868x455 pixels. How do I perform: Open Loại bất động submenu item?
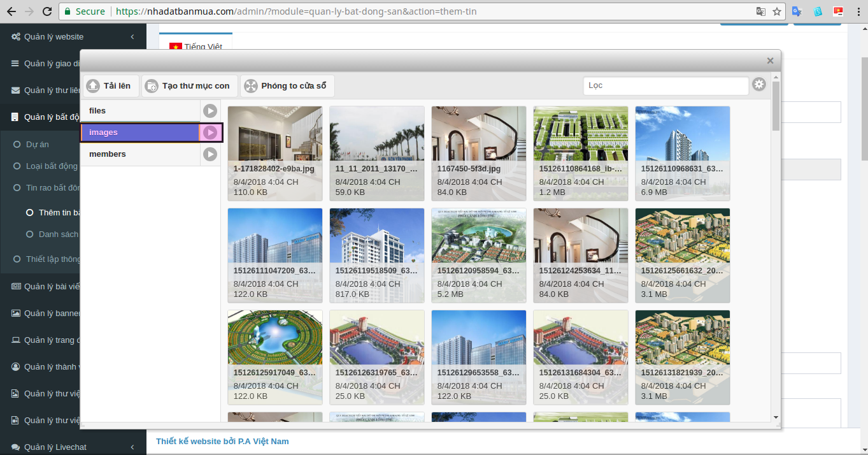click(x=46, y=166)
